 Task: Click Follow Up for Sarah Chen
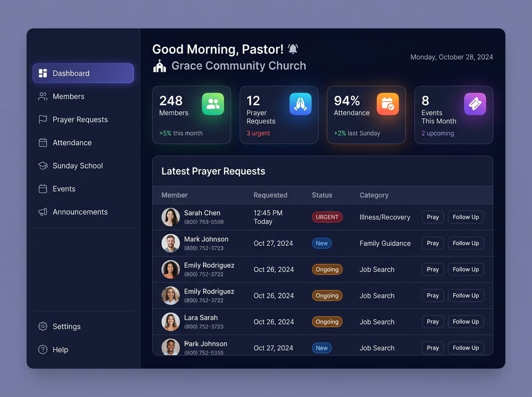465,217
